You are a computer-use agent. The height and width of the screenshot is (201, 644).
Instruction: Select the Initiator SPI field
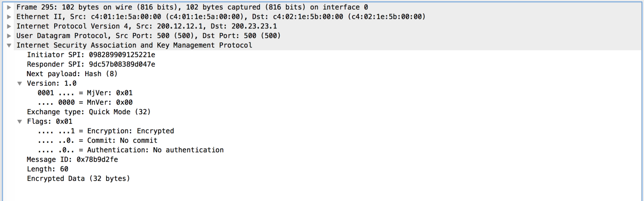(91, 55)
